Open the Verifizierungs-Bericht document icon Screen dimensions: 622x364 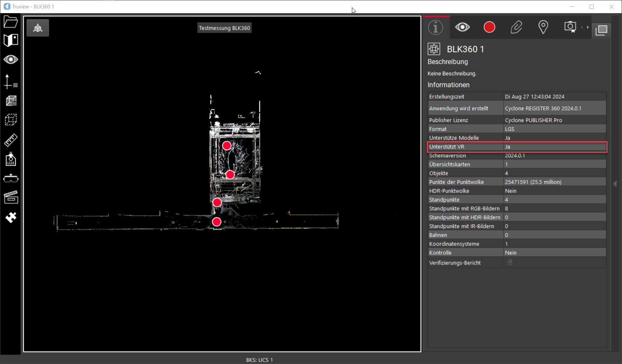510,262
